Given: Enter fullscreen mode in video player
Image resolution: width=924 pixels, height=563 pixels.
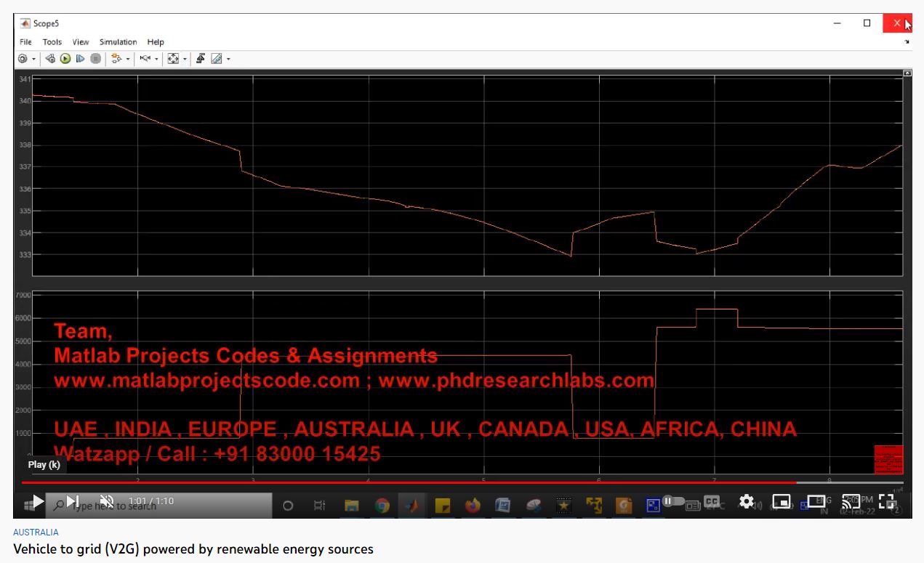Looking at the screenshot, I should tap(886, 501).
